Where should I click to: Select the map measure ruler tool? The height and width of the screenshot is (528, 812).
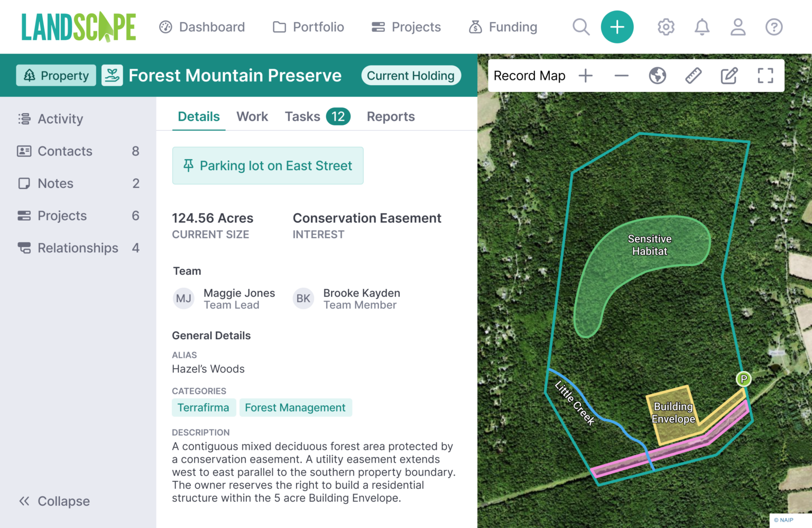coord(694,75)
